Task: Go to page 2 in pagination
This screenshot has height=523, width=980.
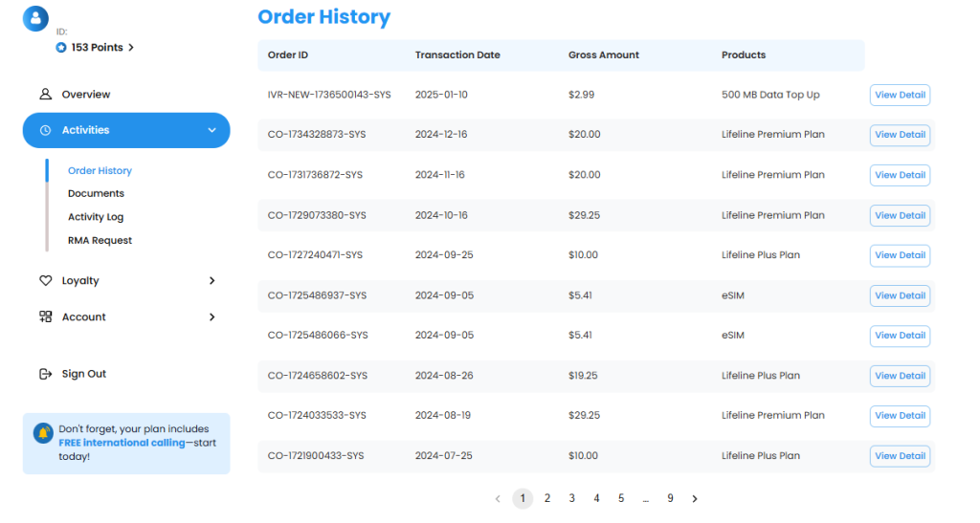Action: click(x=546, y=499)
